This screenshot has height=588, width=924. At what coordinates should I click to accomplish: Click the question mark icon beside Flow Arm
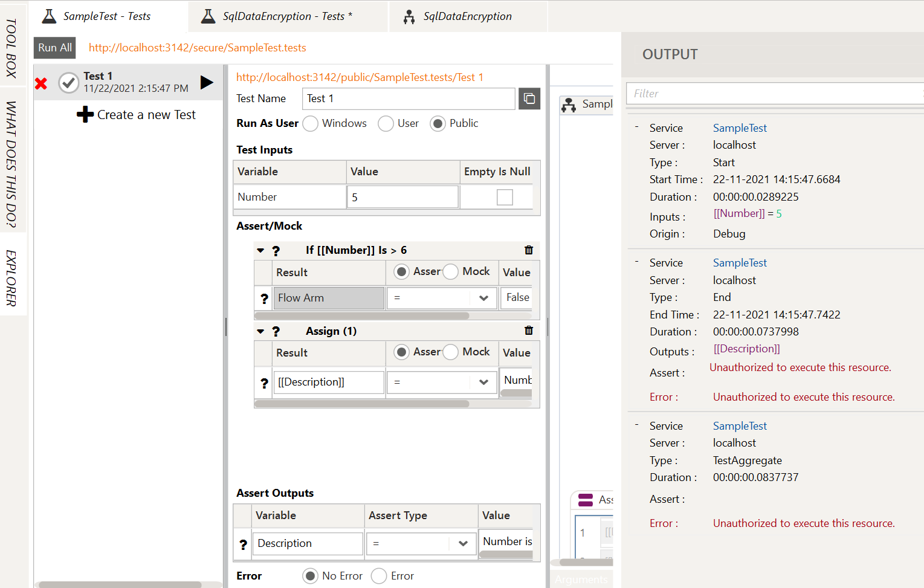pyautogui.click(x=264, y=299)
